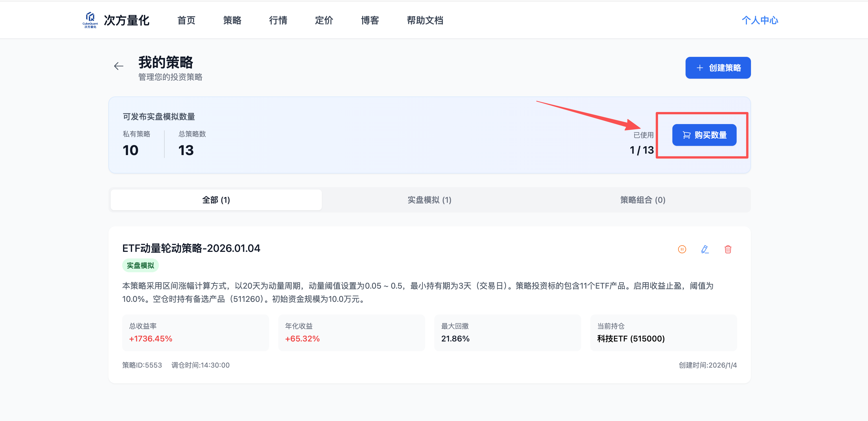The image size is (868, 421).
Task: Click the 购买数量 button
Action: [704, 135]
